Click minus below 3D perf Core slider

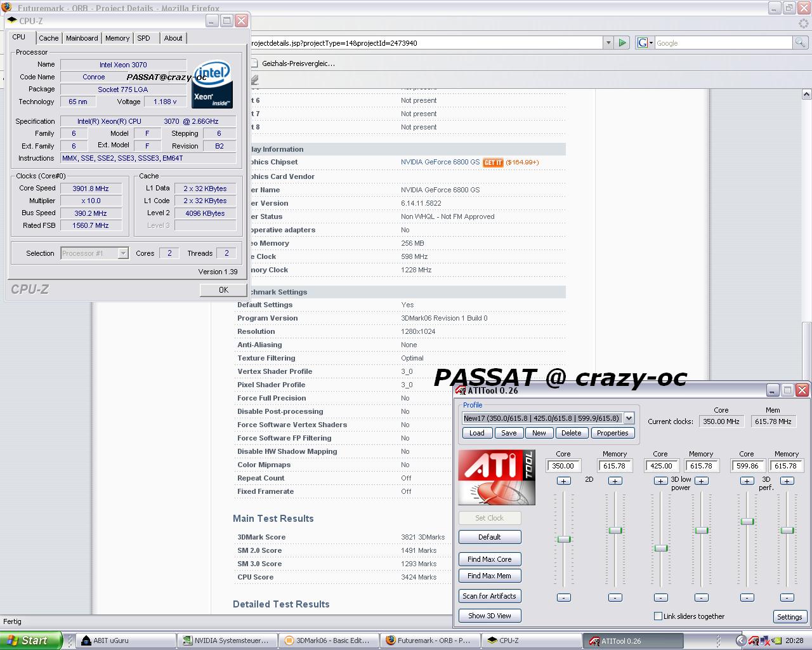point(747,597)
